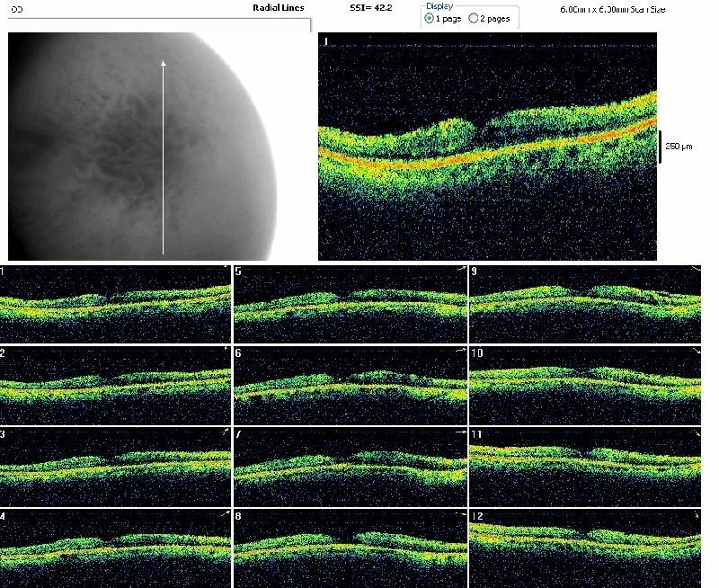
Task: Click the Radial Lines scan label
Action: click(279, 8)
